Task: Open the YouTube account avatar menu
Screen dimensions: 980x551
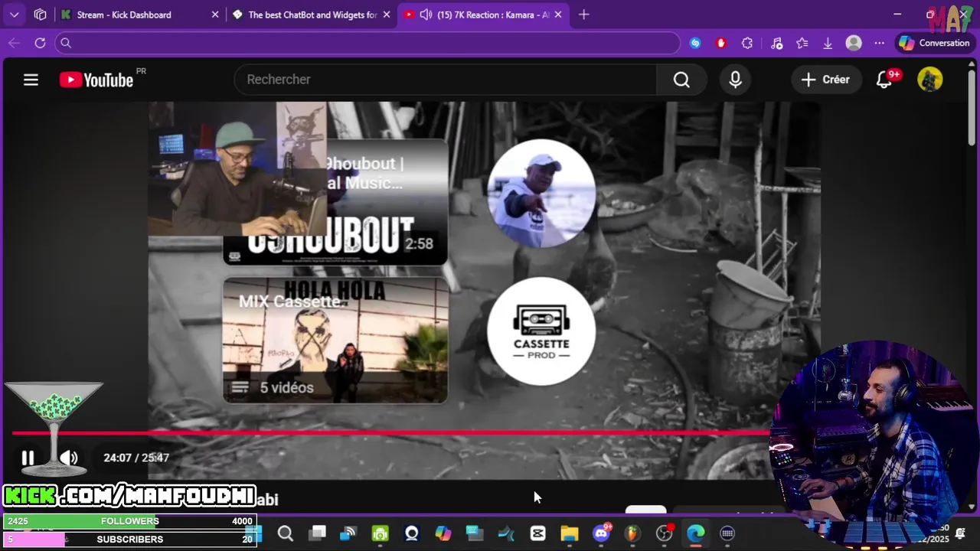Action: [x=930, y=80]
